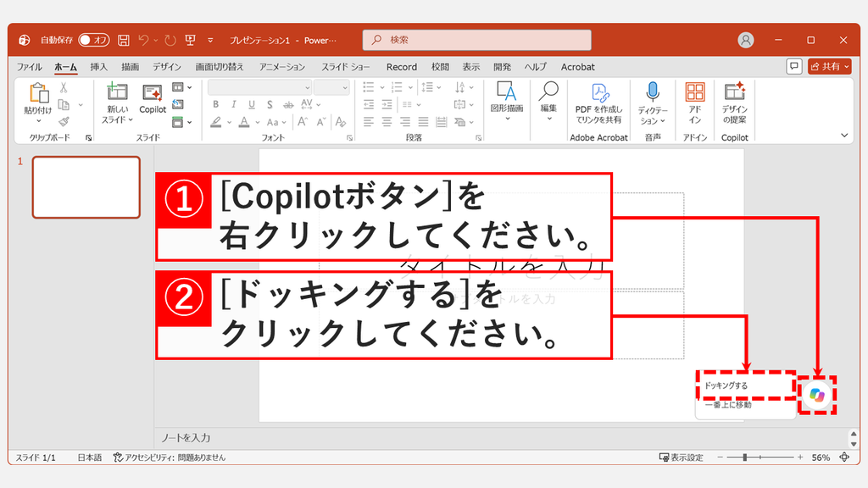
Task: Click the 共有 share button
Action: [829, 66]
